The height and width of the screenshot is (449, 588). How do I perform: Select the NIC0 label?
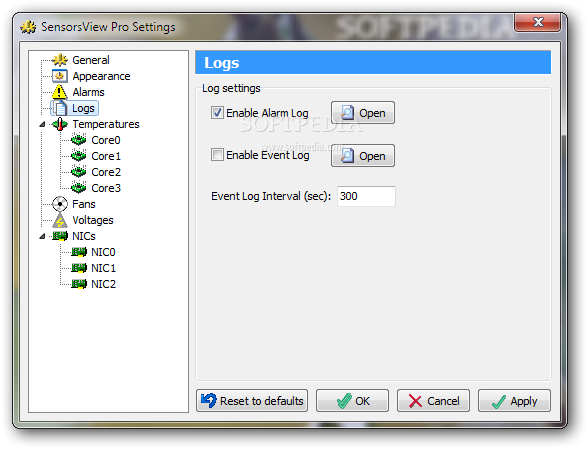pyautogui.click(x=103, y=252)
